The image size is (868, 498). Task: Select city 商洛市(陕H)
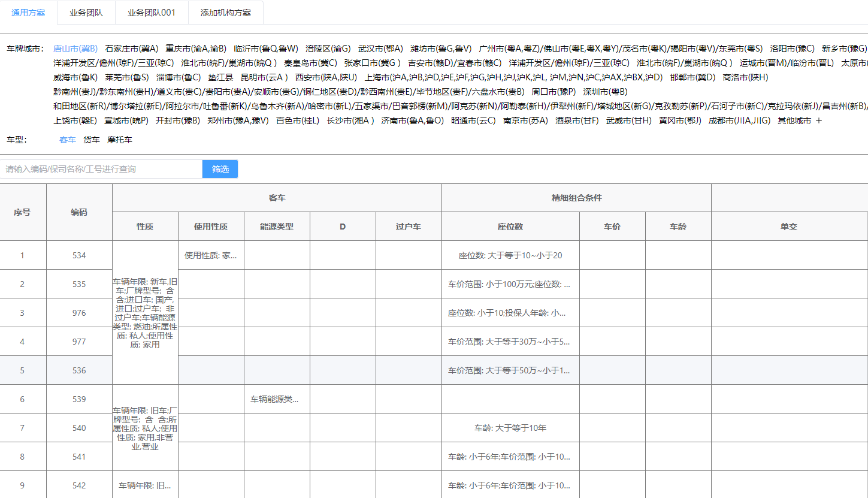pos(745,77)
